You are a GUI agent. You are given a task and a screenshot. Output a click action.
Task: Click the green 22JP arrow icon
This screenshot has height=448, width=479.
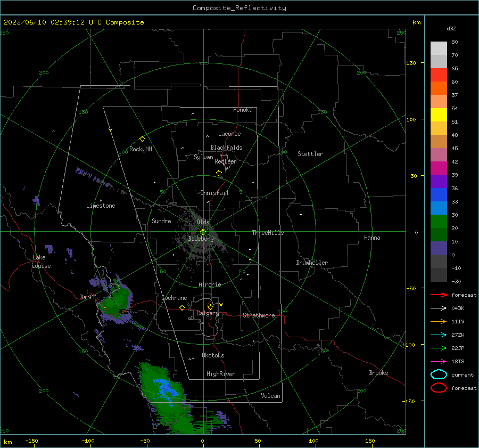tap(439, 348)
